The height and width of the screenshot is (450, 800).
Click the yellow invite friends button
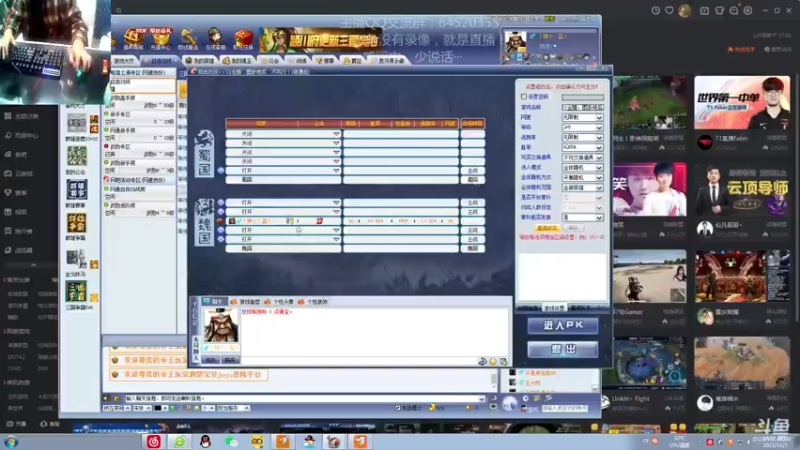click(547, 228)
